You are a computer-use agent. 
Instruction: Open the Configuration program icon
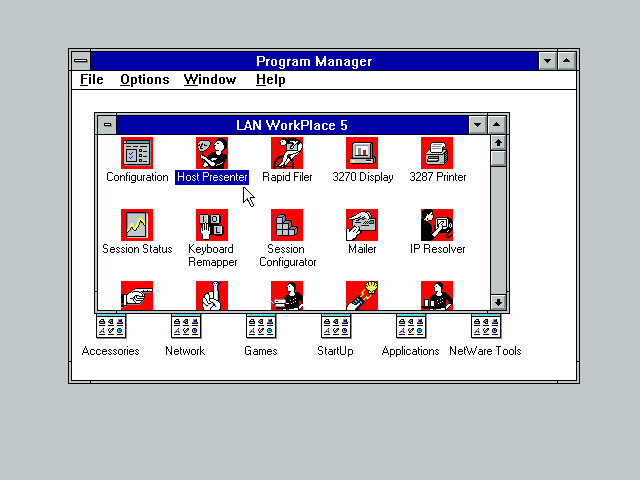point(137,153)
